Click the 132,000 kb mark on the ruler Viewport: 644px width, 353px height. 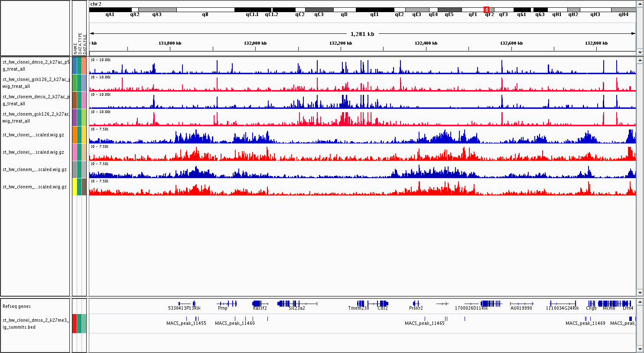click(x=255, y=43)
